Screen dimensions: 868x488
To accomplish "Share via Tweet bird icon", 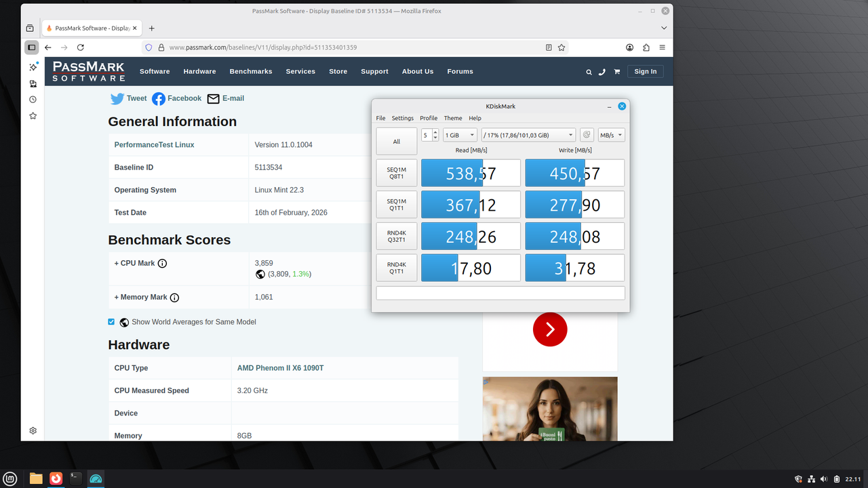I will (x=117, y=99).
